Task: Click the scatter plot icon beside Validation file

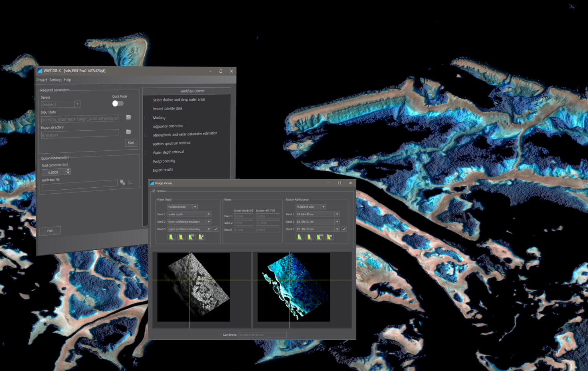Action: (x=130, y=182)
